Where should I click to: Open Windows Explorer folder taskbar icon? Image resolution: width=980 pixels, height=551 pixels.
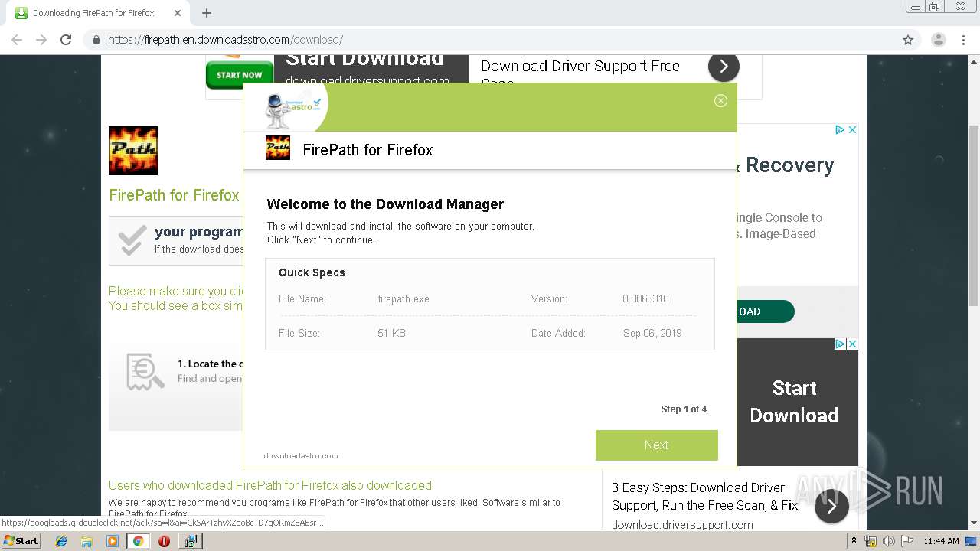pyautogui.click(x=87, y=541)
